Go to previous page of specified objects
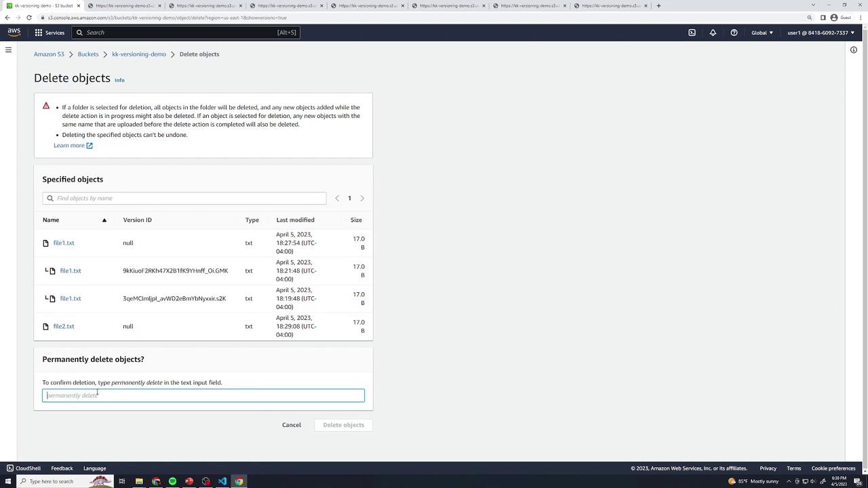 tap(337, 199)
